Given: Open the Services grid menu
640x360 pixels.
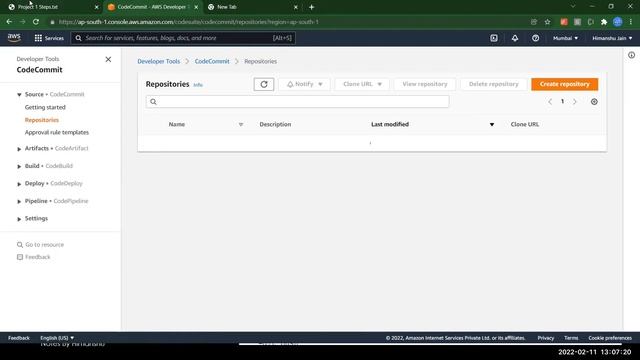Looking at the screenshot, I should pyautogui.click(x=49, y=38).
